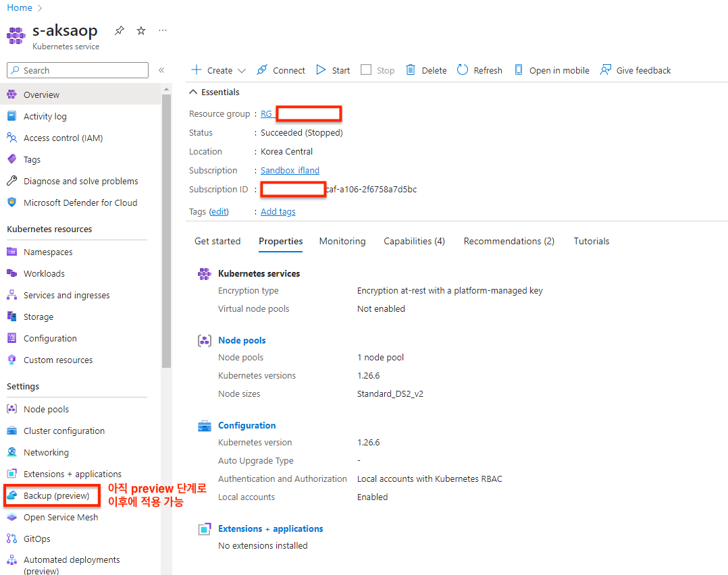The image size is (728, 575).
Task: Click the sidebar vertical scrollbar
Action: point(167,231)
